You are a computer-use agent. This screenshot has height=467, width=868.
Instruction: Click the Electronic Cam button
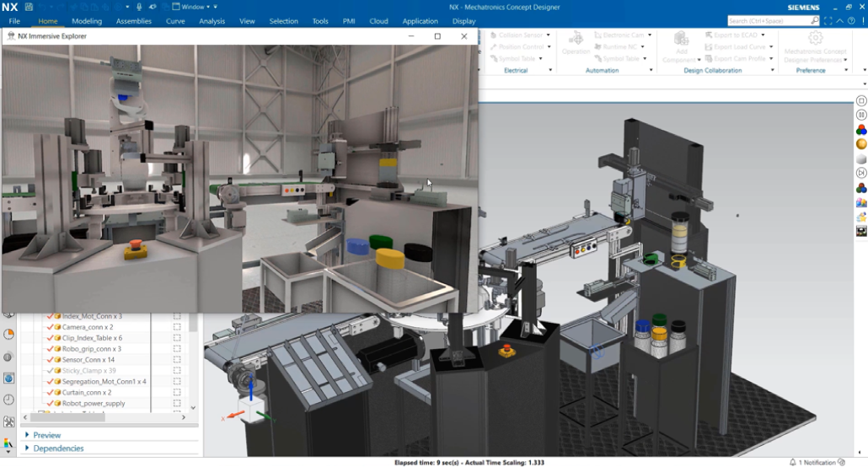coord(619,35)
